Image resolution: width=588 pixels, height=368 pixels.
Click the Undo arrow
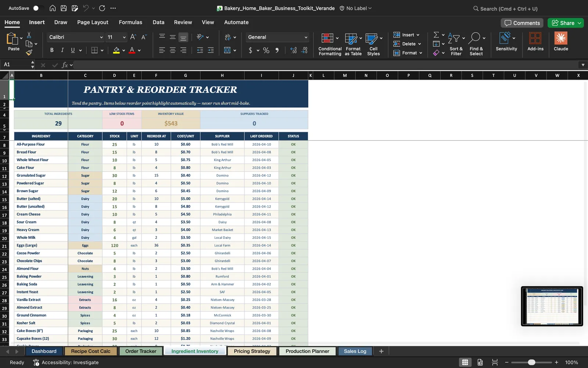tap(86, 8)
